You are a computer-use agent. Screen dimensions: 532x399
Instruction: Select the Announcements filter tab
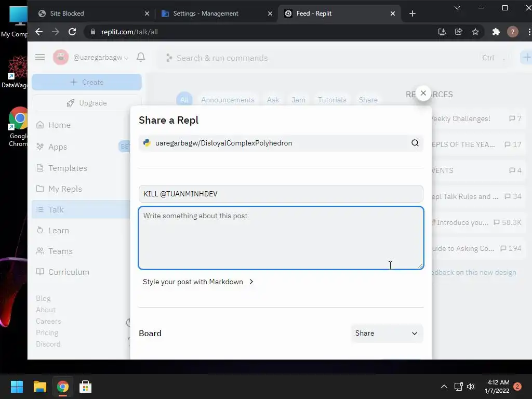pos(228,100)
